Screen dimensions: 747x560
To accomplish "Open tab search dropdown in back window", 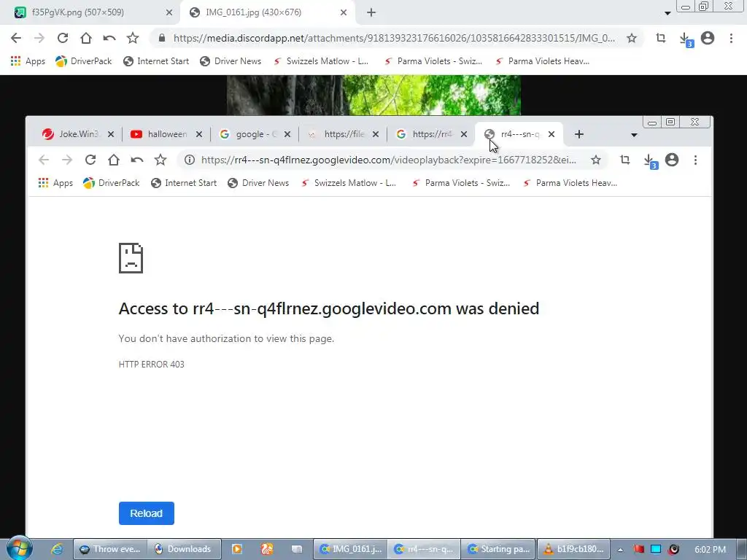I will point(668,13).
